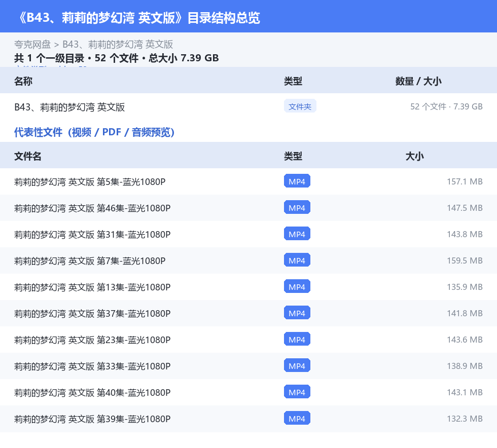
Task: Open the folder row B43、莉莉的梦幻湾 英文版
Action: (x=248, y=107)
